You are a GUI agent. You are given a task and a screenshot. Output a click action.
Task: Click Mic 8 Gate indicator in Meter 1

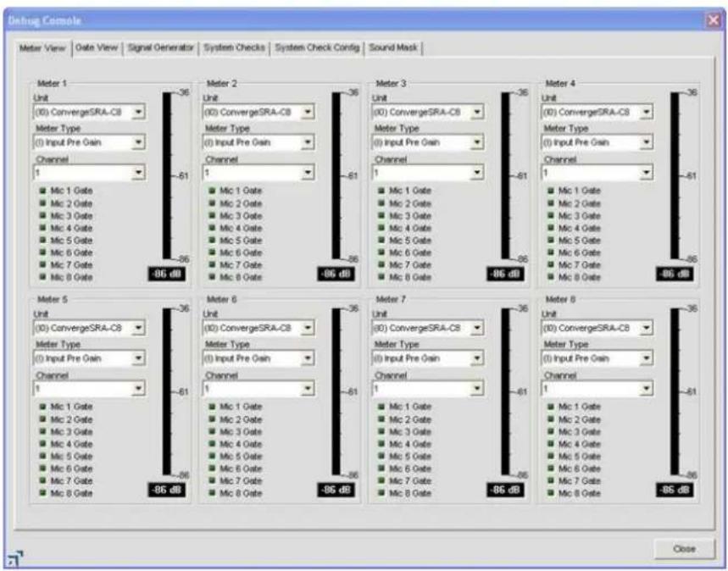click(x=42, y=277)
